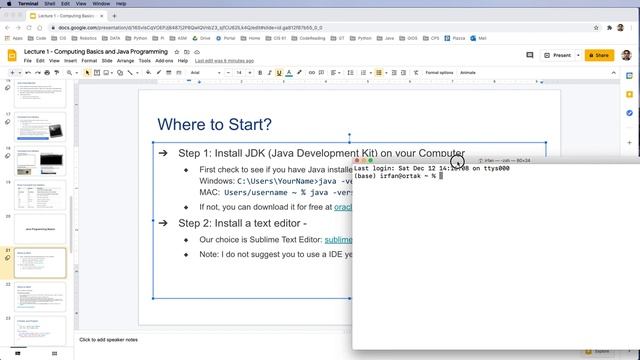Screen dimensions: 640x360
Task: Click the Paint format roller icon
Action: point(57,73)
